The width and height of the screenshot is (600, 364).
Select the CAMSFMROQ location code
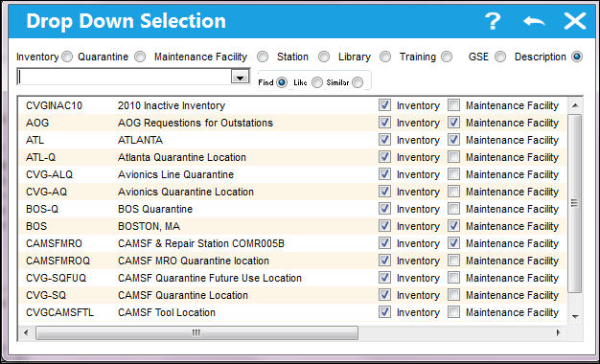(x=58, y=261)
